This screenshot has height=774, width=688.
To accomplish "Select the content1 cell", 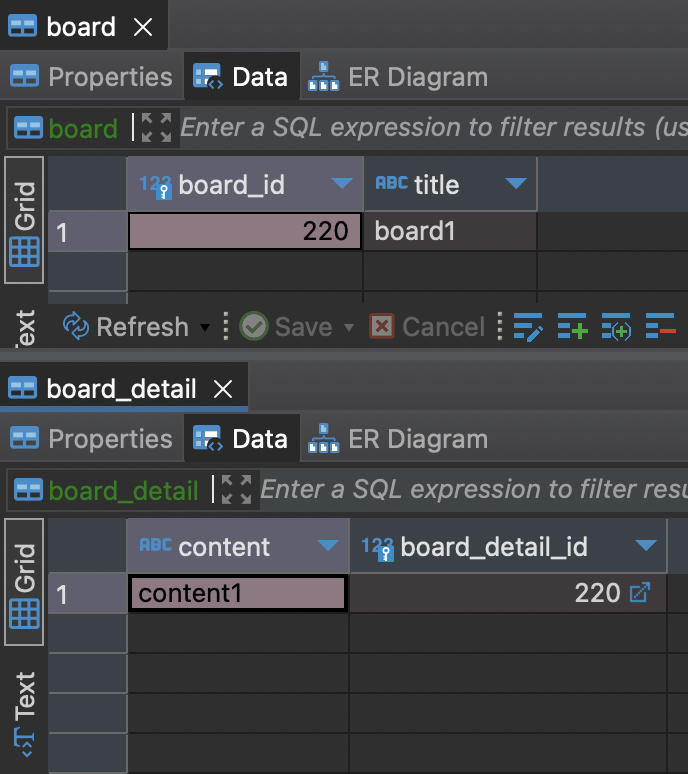I will [238, 593].
